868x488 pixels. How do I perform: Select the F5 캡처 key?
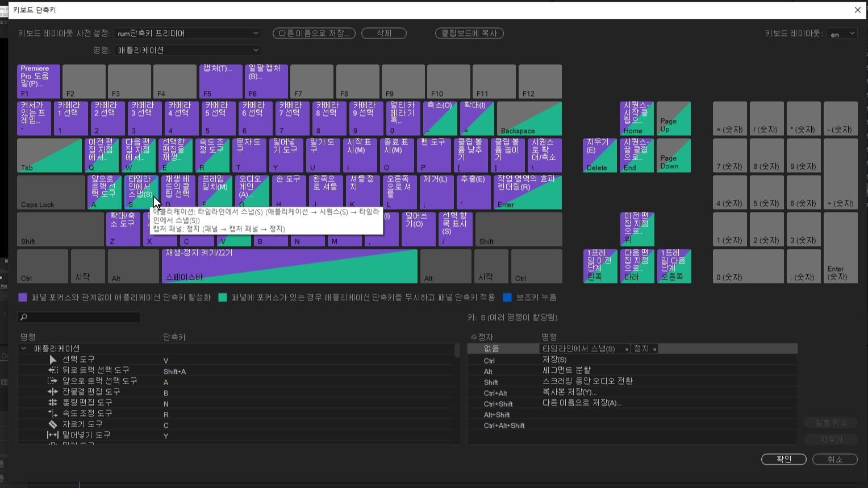(220, 81)
